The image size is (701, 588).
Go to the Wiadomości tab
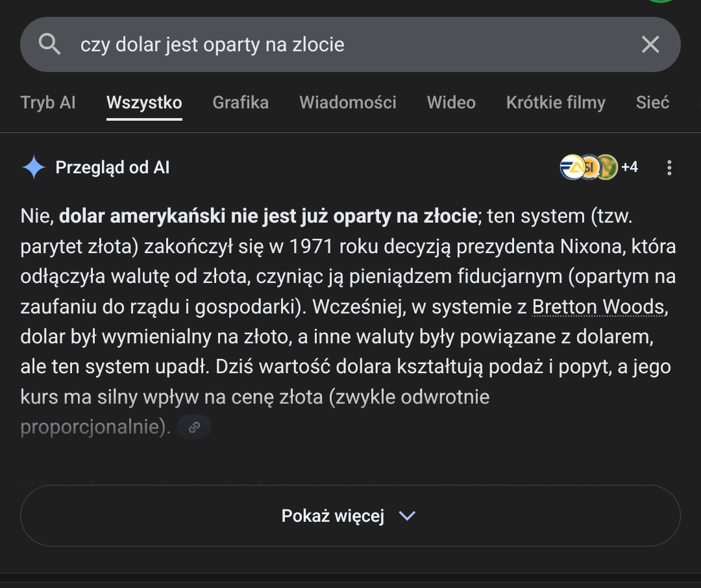347,103
